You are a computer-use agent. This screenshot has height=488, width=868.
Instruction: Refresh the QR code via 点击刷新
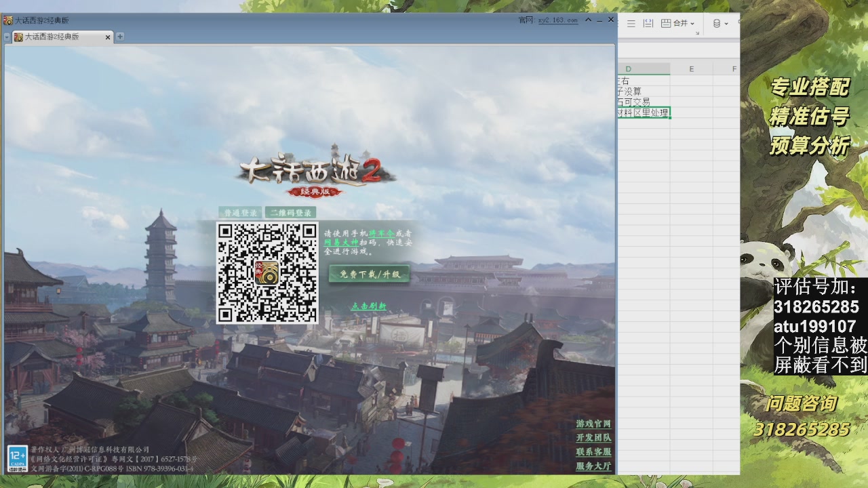pyautogui.click(x=369, y=306)
